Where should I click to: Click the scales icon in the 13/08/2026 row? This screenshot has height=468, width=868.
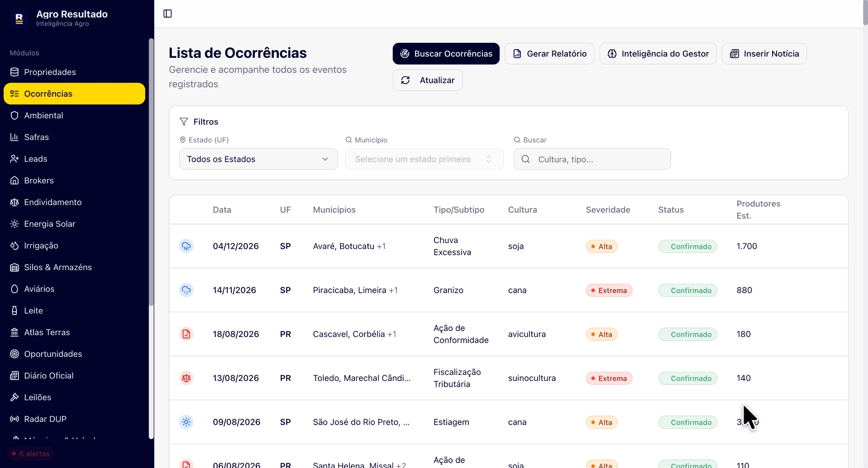(186, 378)
